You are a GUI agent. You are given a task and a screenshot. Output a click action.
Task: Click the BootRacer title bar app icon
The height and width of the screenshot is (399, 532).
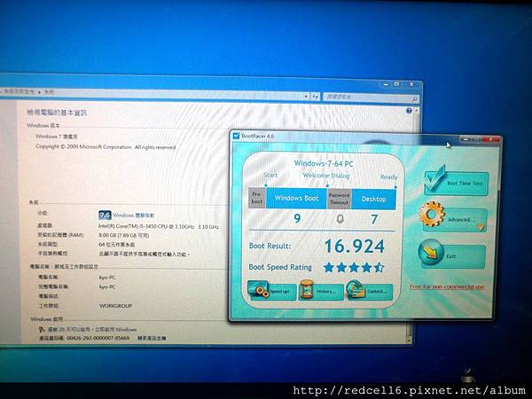(x=236, y=136)
